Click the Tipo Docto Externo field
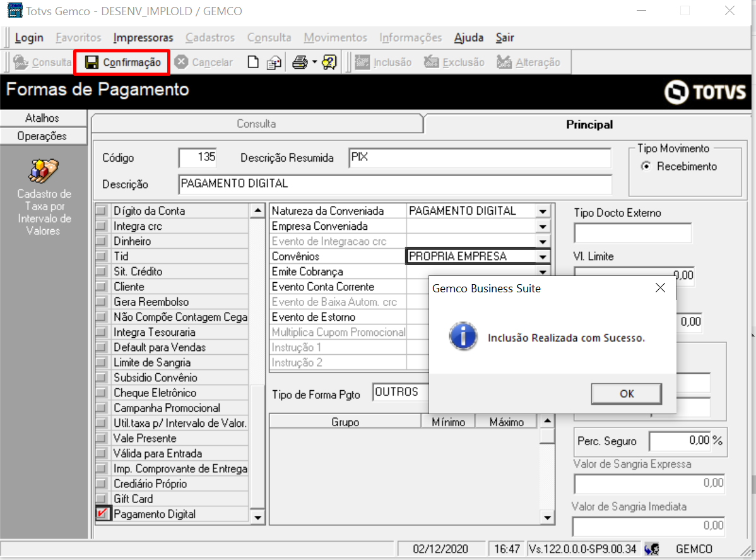Image resolution: width=756 pixels, height=560 pixels. (632, 233)
